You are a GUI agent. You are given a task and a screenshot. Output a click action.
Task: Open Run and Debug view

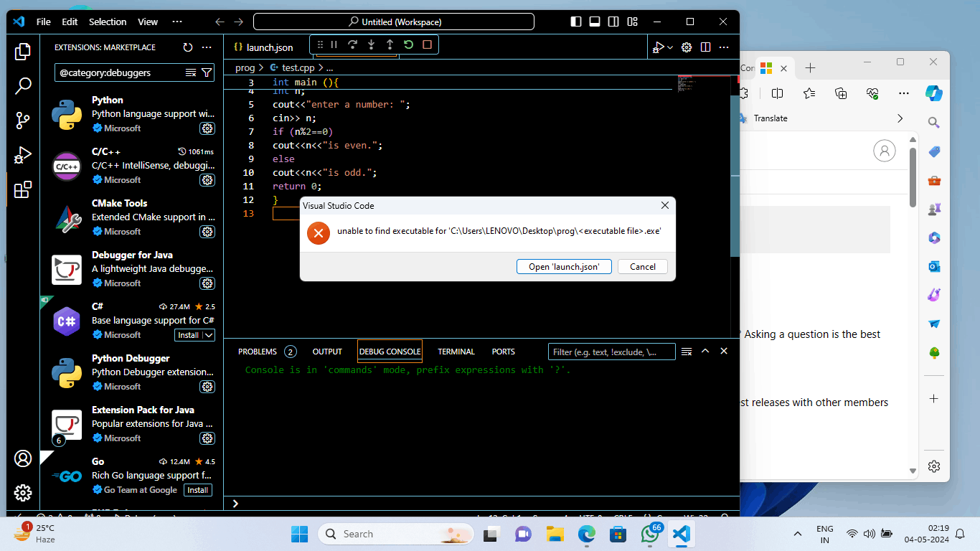(23, 155)
